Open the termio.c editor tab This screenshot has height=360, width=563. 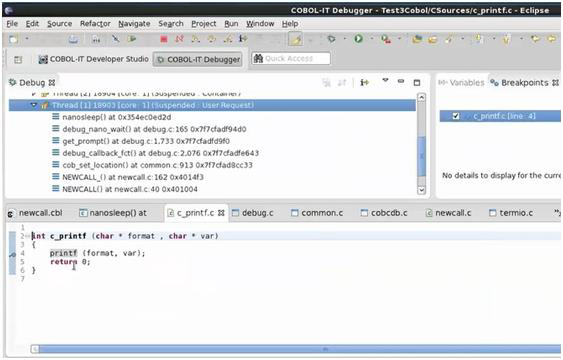click(x=511, y=213)
